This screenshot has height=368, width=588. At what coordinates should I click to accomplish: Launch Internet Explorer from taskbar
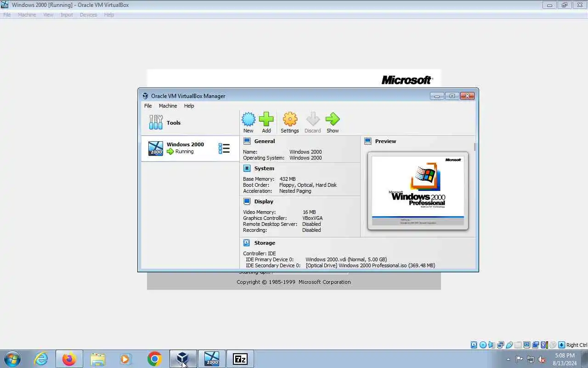(41, 359)
